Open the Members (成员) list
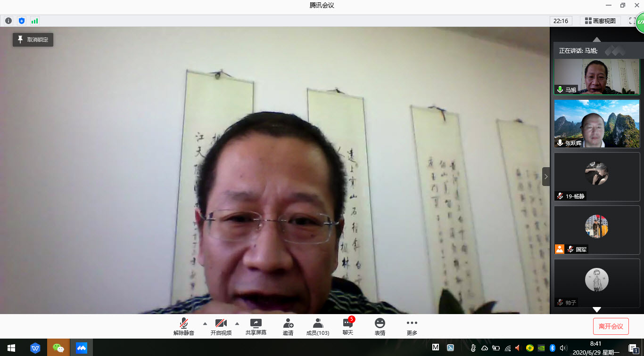The image size is (644, 356). click(318, 327)
